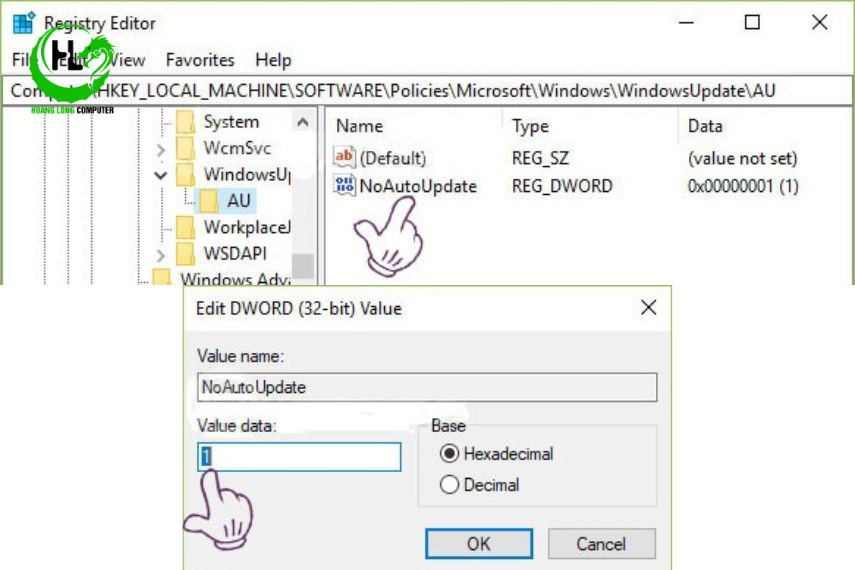
Task: Click the Name column header
Action: pos(359,126)
